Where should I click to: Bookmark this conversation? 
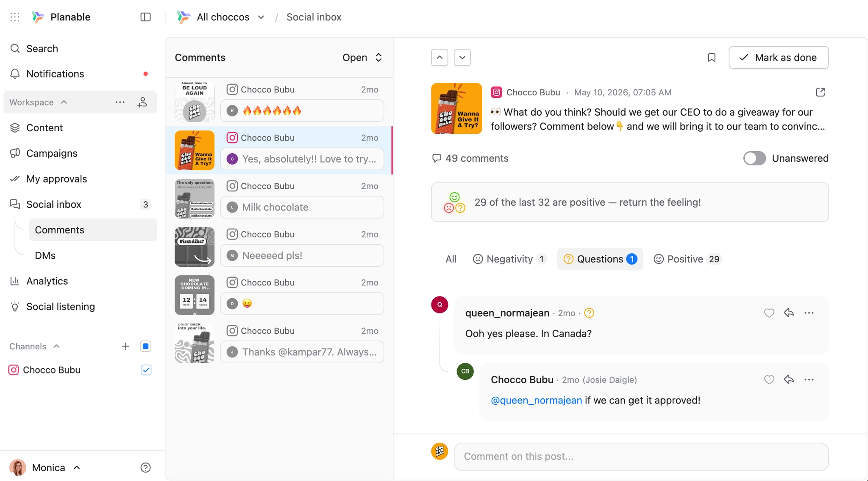712,58
